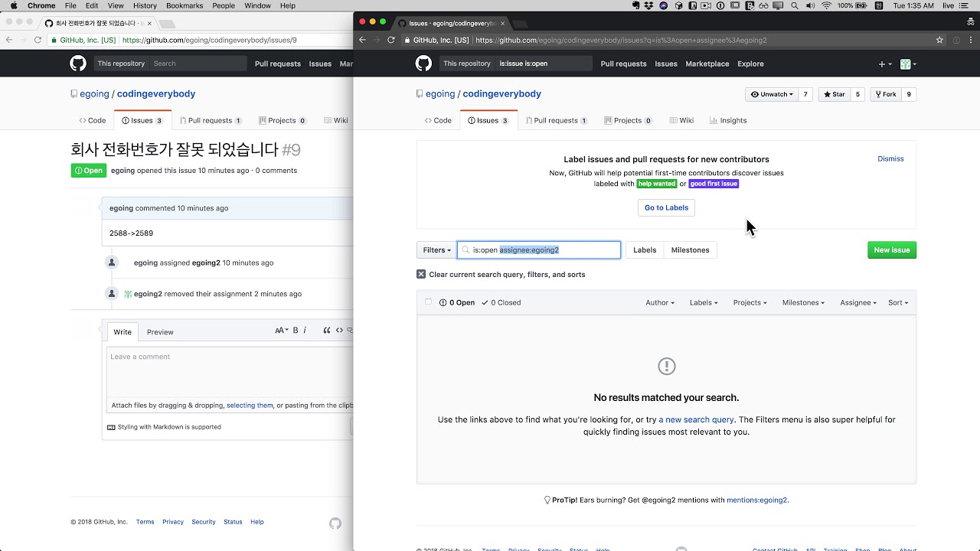Image resolution: width=980 pixels, height=551 pixels.
Task: Click the Leave a comment text area
Action: click(230, 371)
